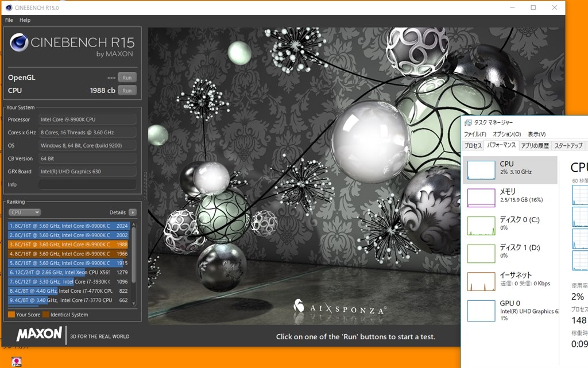Viewport: 588px width, 368px height.
Task: Click the CB Version field '64 Bit'
Action: pyautogui.click(x=87, y=158)
